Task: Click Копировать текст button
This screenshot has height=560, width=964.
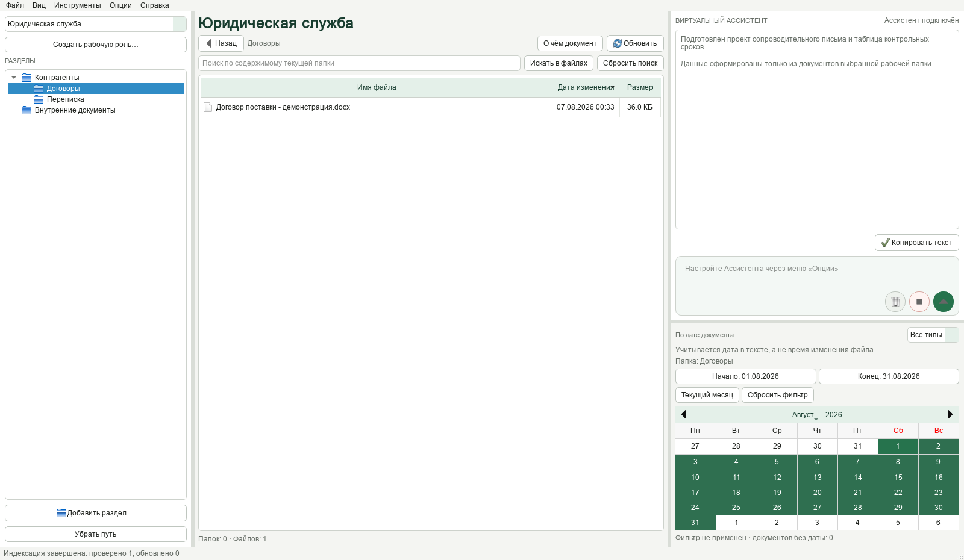Action: [x=916, y=243]
